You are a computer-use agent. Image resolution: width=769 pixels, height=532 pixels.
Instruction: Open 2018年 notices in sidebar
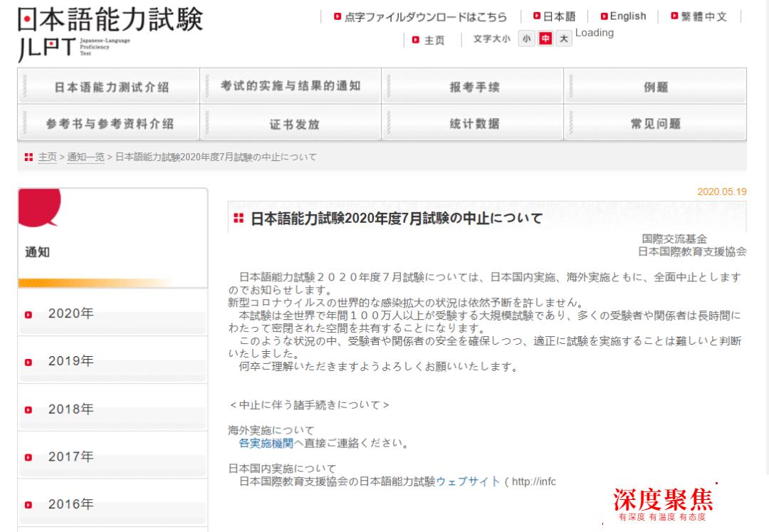click(113, 409)
